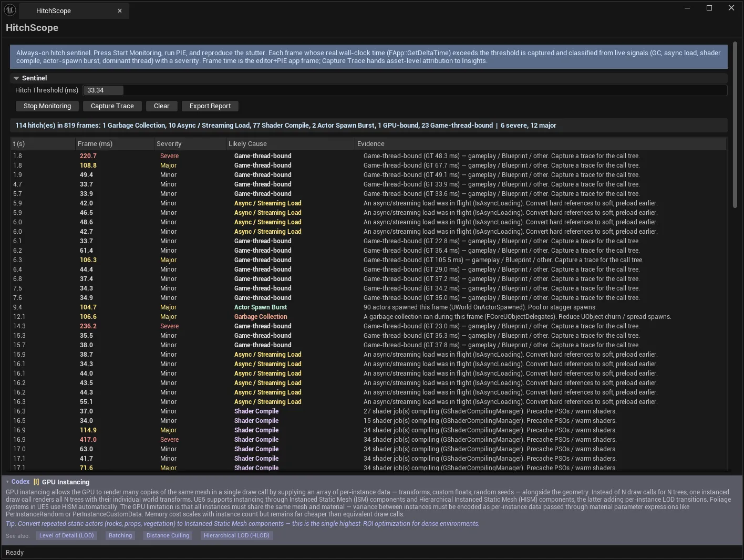Click Capture Trace button
This screenshot has height=560, width=744.
[x=112, y=106]
